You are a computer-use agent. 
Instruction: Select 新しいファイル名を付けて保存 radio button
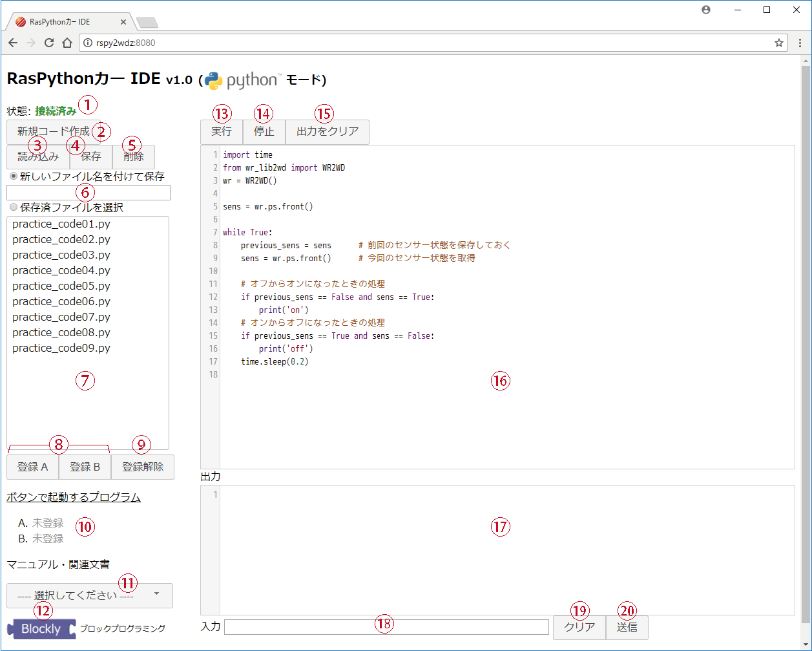(x=13, y=176)
